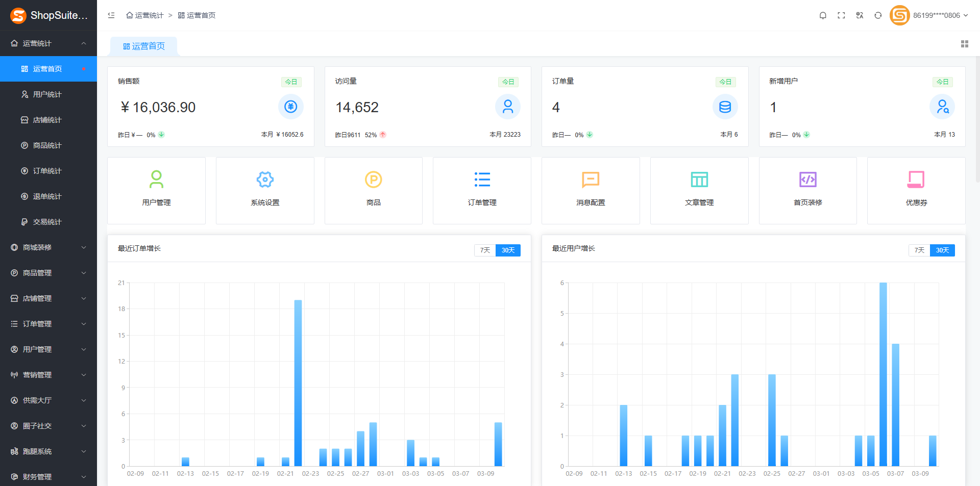The height and width of the screenshot is (486, 980).
Task: Click the refresh icon in header
Action: pyautogui.click(x=878, y=15)
